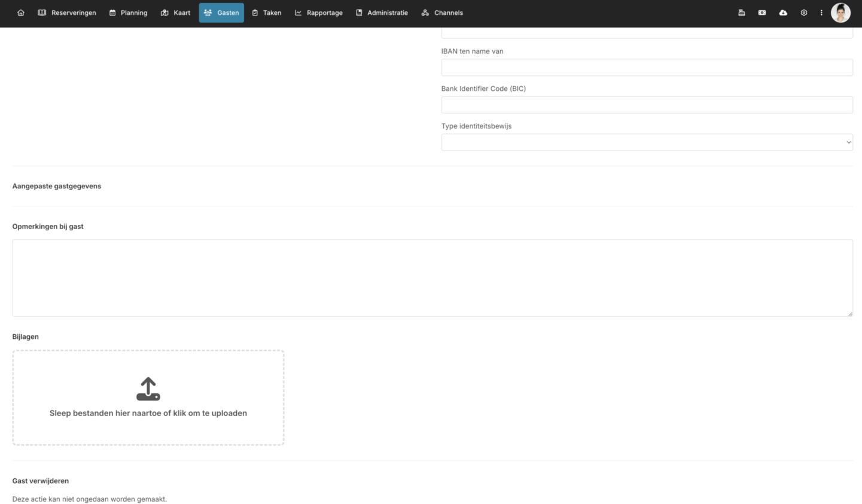Click the banknote payment icon
The image size is (862, 504).
pos(762,13)
